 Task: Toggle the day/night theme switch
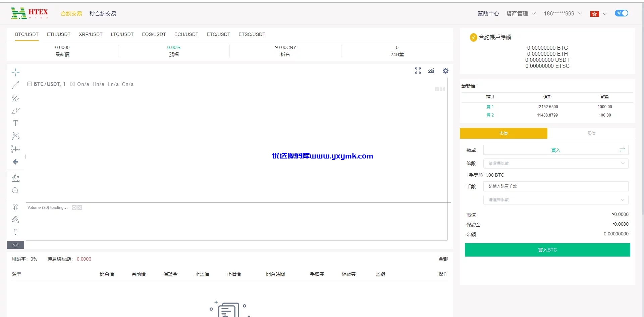click(621, 13)
